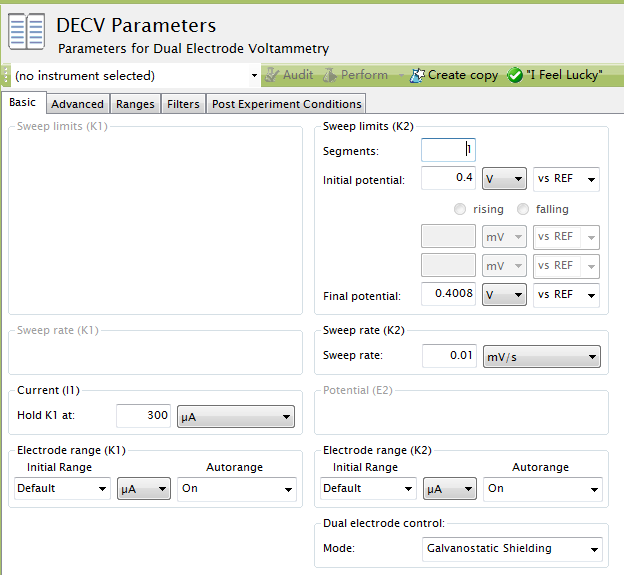624x575 pixels.
Task: Click the Perform experiment icon
Action: [x=329, y=75]
